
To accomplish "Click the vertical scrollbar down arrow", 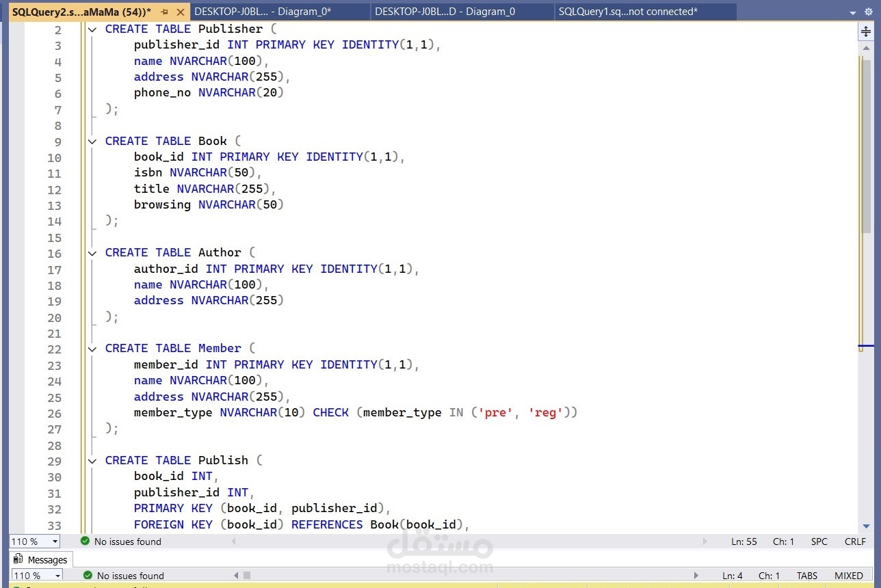I will tap(867, 526).
